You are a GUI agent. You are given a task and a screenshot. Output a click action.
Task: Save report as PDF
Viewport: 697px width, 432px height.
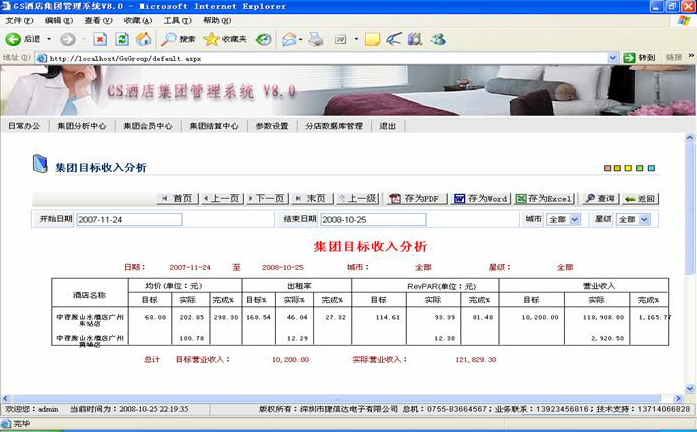point(415,199)
